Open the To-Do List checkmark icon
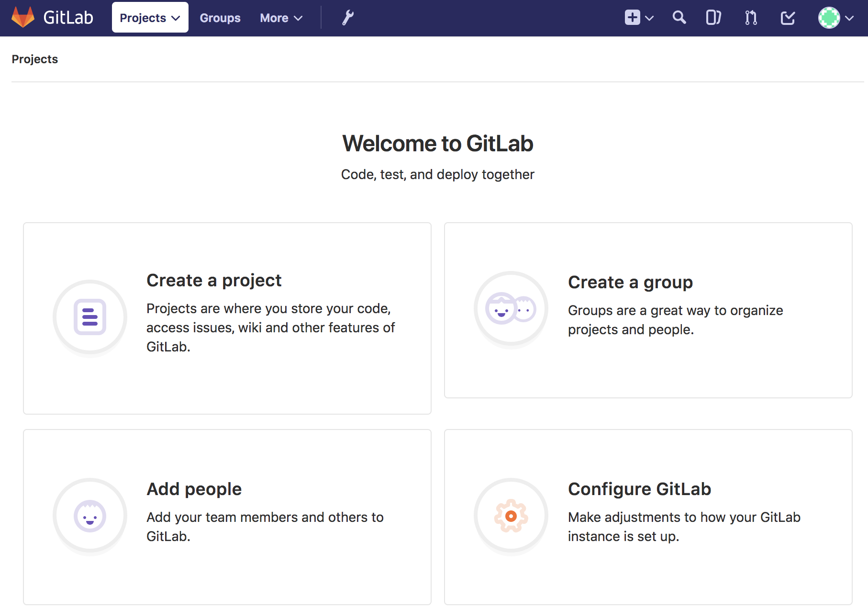 787,18
